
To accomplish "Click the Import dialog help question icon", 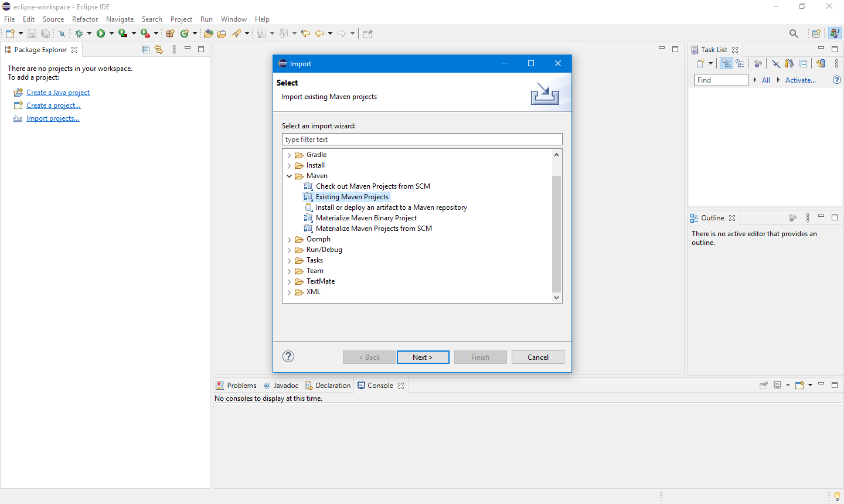I will click(288, 356).
